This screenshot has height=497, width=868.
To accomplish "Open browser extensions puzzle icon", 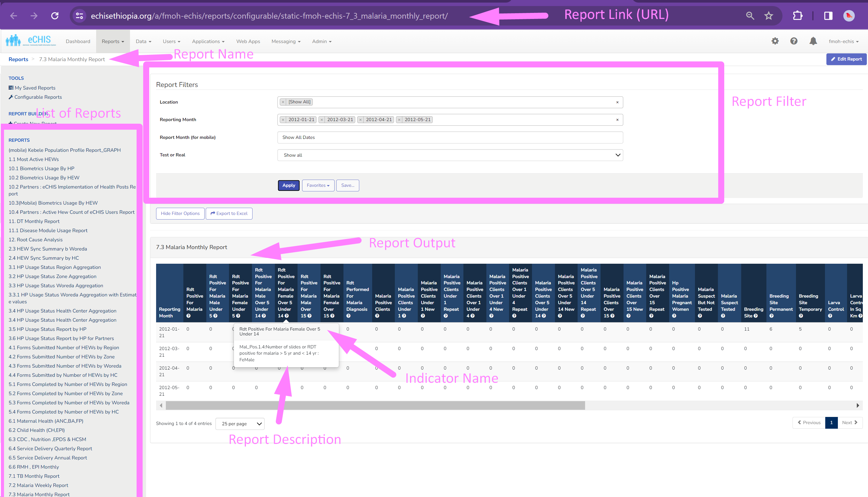I will coord(798,16).
